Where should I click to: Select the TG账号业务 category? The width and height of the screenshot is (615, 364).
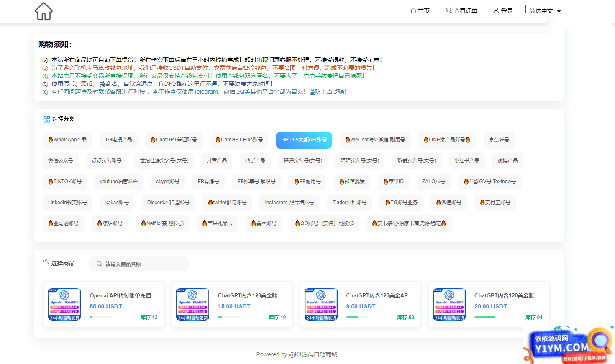(401, 203)
